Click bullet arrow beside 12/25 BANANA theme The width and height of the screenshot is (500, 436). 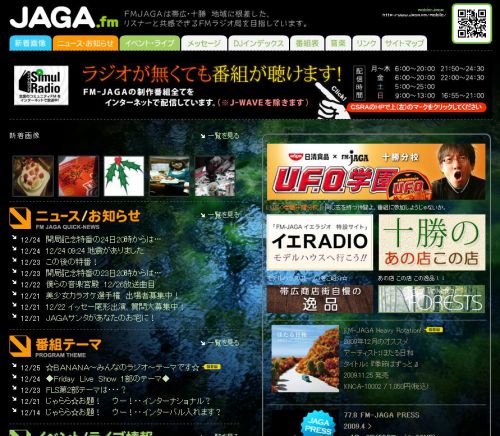[14, 366]
